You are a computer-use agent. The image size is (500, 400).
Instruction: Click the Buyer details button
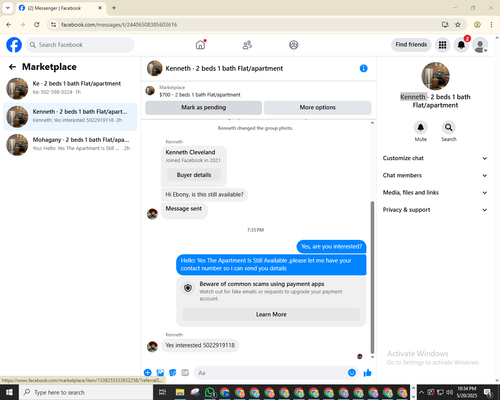pos(194,175)
